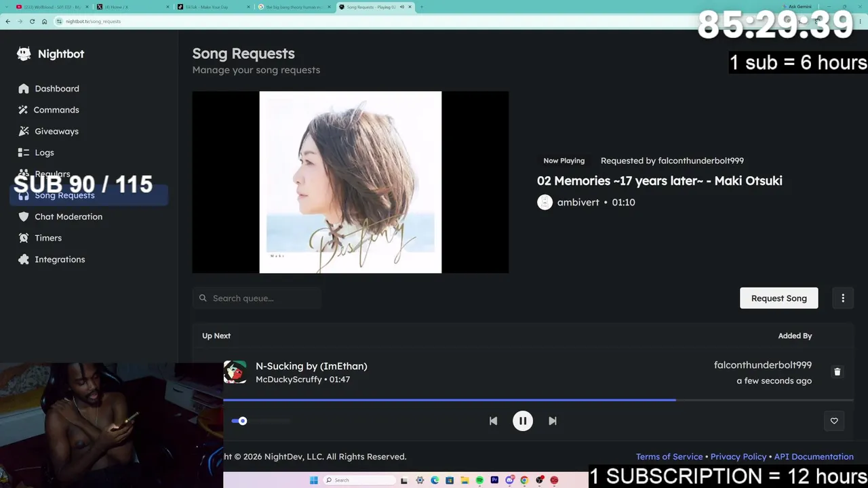Open the Privacy Policy link
Screen dimensions: 868x488
point(738,457)
